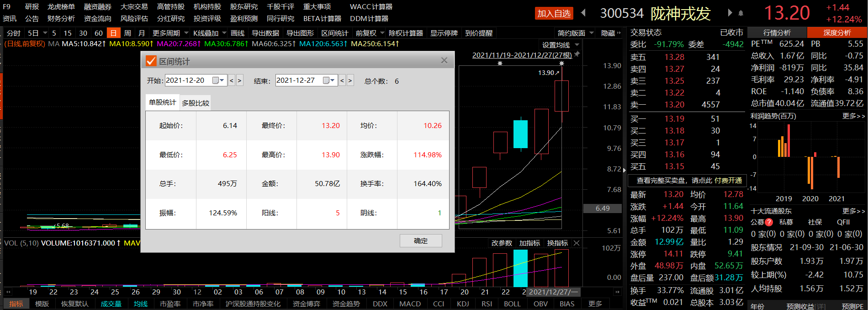868x310 pixels.
Task: Switch to the 行情分析 tab
Action: click(777, 32)
